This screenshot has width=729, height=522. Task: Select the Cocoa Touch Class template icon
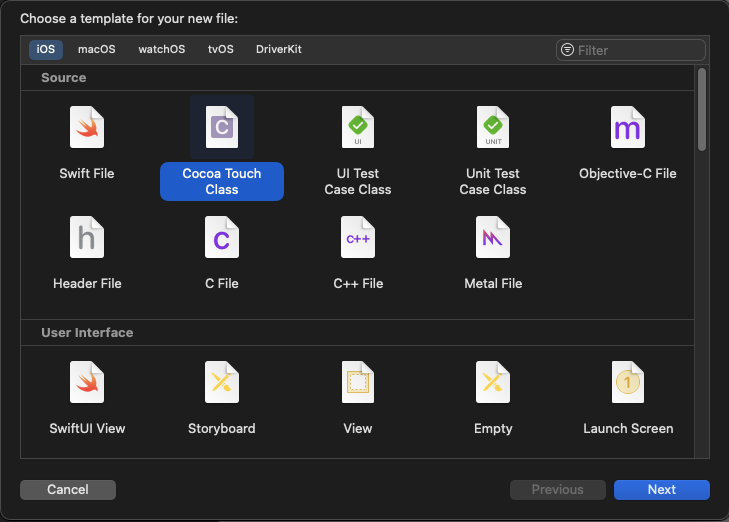click(x=222, y=127)
